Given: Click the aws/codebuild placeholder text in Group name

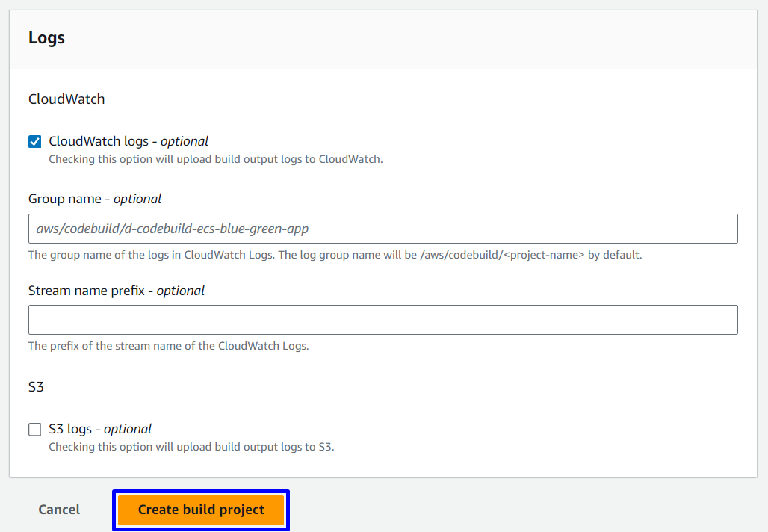Looking at the screenshot, I should click(x=172, y=229).
